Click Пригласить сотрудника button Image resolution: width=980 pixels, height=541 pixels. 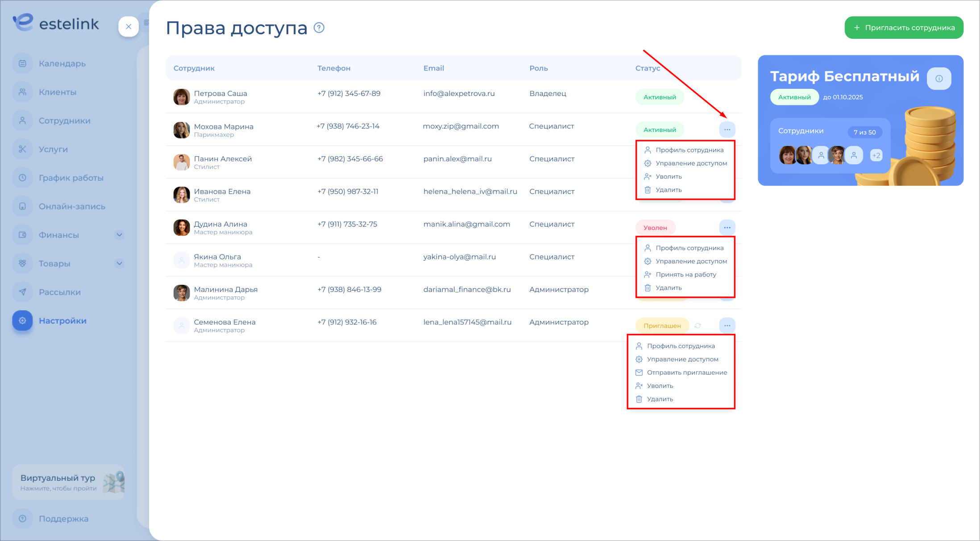(904, 28)
